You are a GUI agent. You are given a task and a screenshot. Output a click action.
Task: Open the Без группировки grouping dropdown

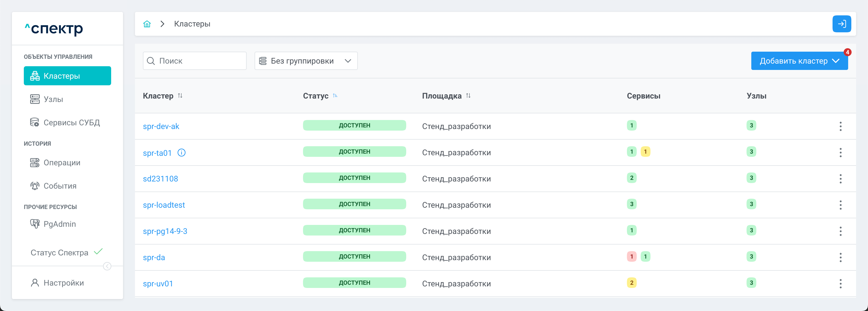click(306, 61)
